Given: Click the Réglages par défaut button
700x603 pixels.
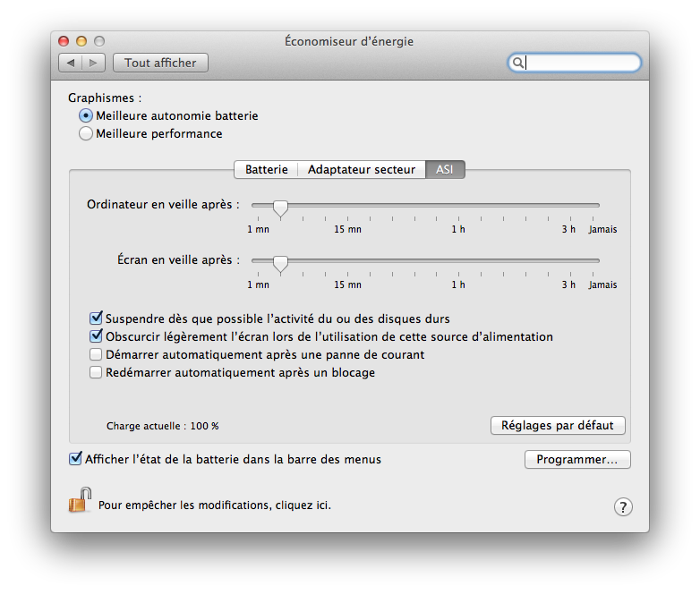Looking at the screenshot, I should [x=558, y=426].
